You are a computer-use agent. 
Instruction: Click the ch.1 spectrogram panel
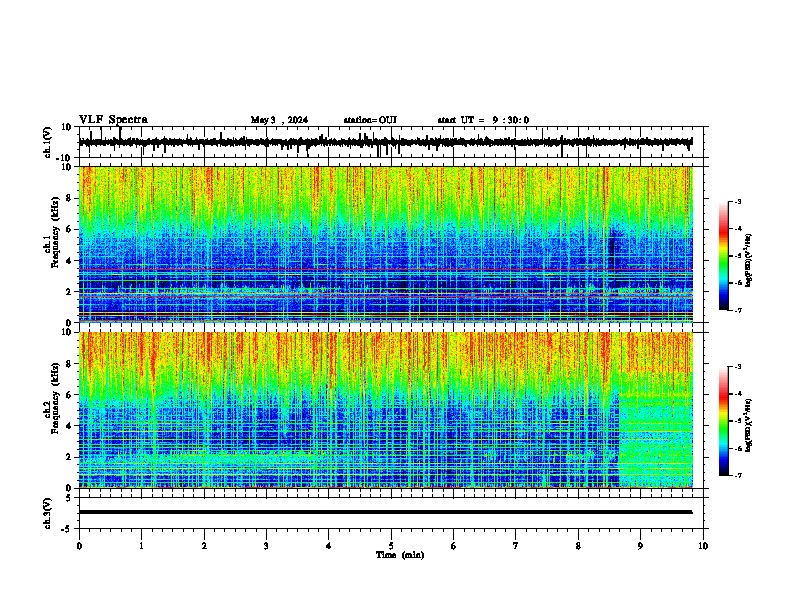pyautogui.click(x=385, y=244)
